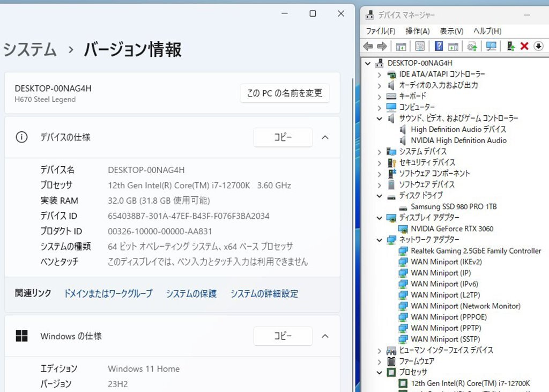
Task: Select WAN Miniport (IPv6) in the tree
Action: pos(444,284)
